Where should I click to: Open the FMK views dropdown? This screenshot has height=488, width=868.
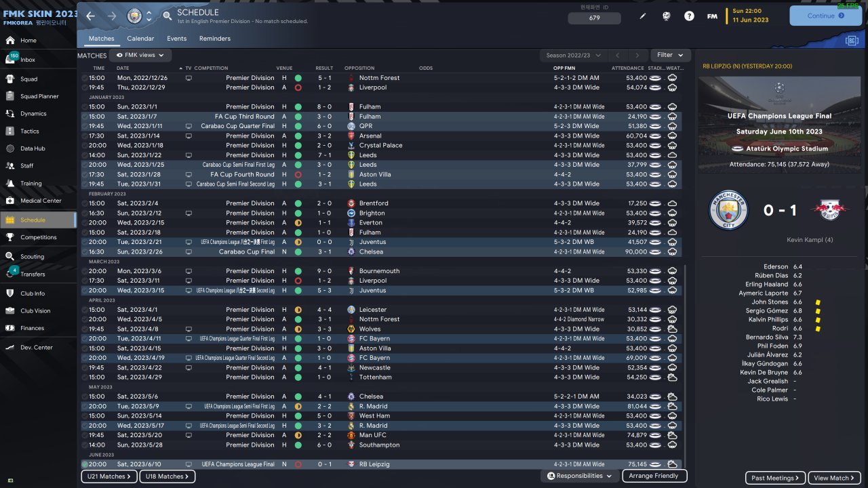140,55
